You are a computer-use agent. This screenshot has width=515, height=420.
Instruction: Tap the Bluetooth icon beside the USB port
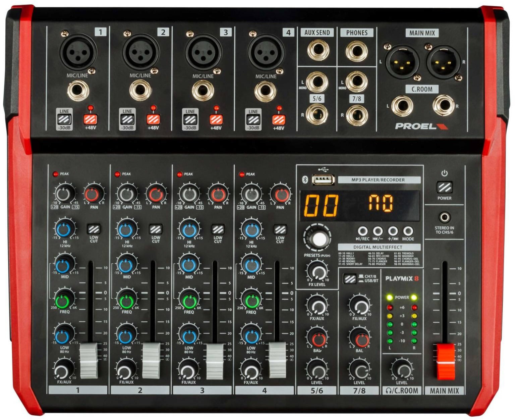coord(305,180)
